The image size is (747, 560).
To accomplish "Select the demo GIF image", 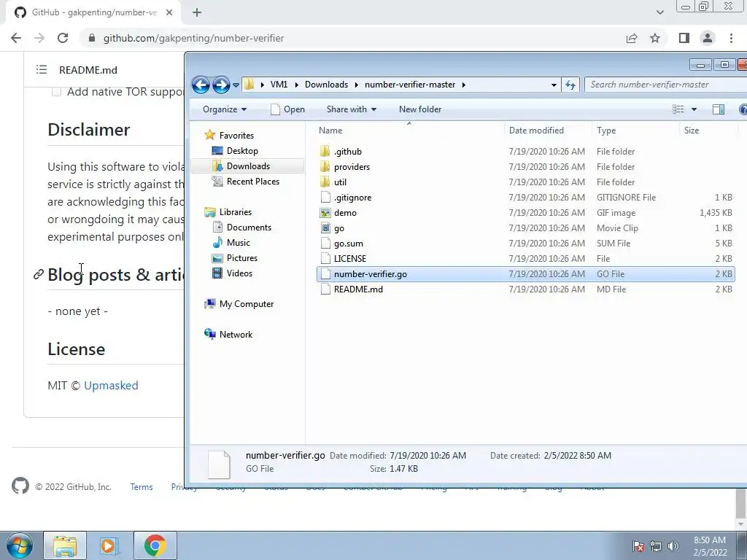I will pos(345,212).
